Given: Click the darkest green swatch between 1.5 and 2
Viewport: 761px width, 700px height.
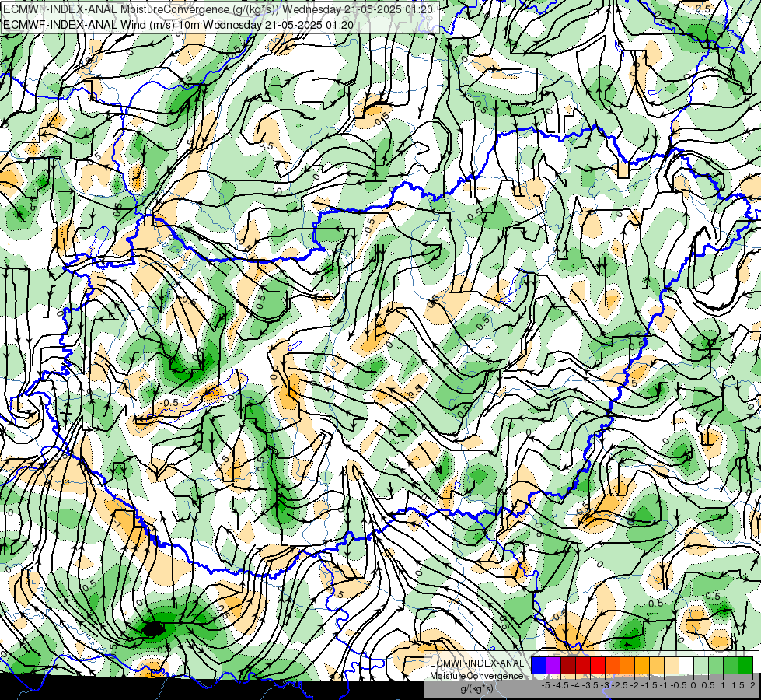Looking at the screenshot, I should click(745, 665).
